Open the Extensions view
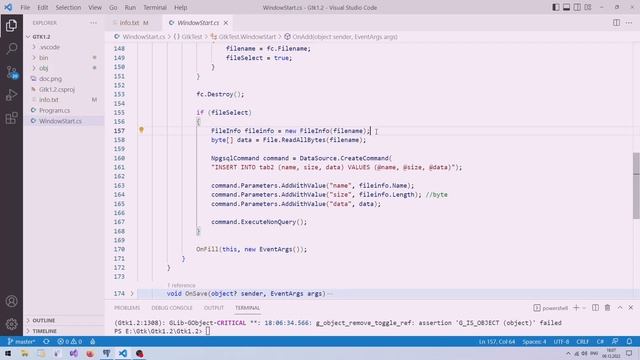 point(11,118)
